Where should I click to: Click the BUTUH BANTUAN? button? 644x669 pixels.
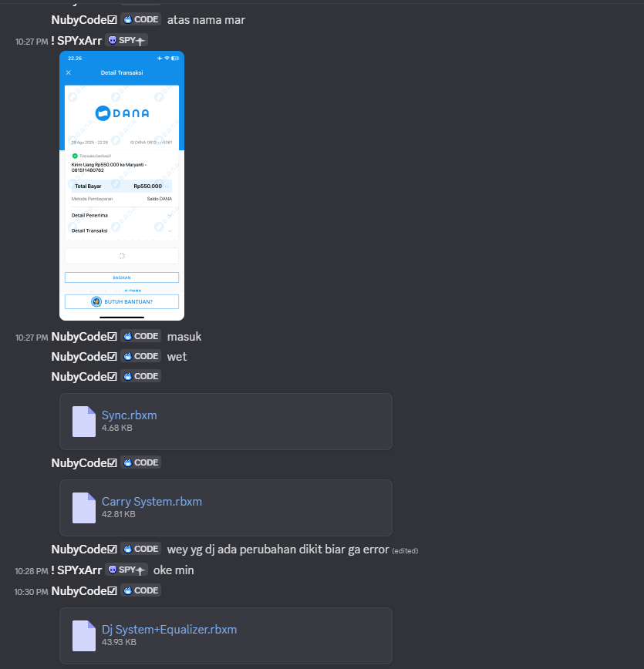122,301
